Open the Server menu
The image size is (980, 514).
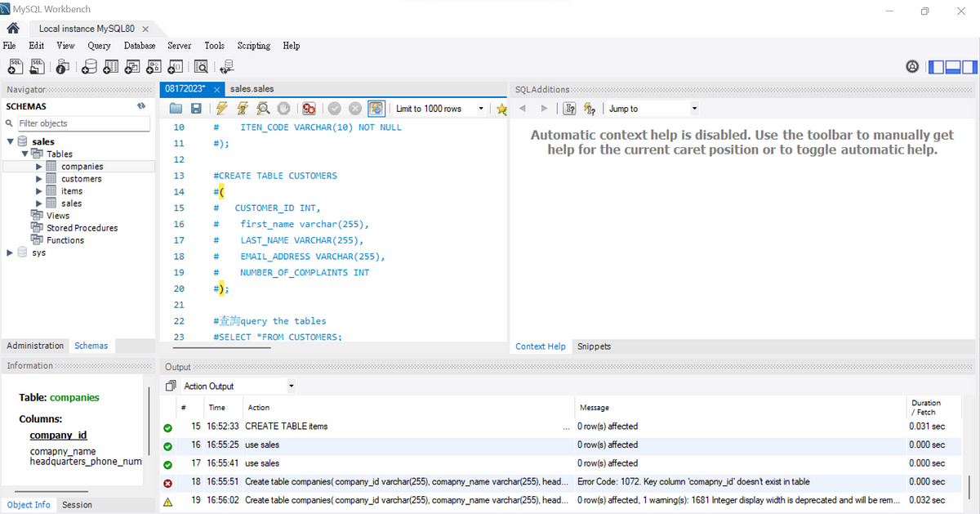click(180, 46)
